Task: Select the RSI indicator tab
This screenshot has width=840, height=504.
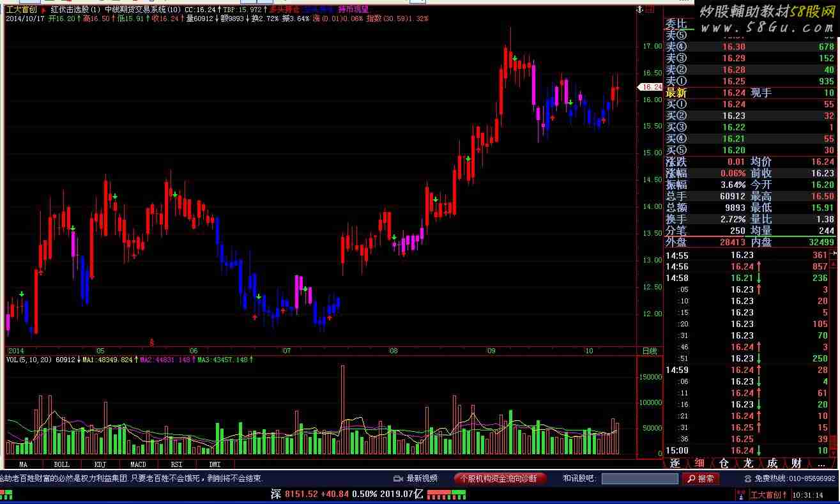Action: [176, 464]
